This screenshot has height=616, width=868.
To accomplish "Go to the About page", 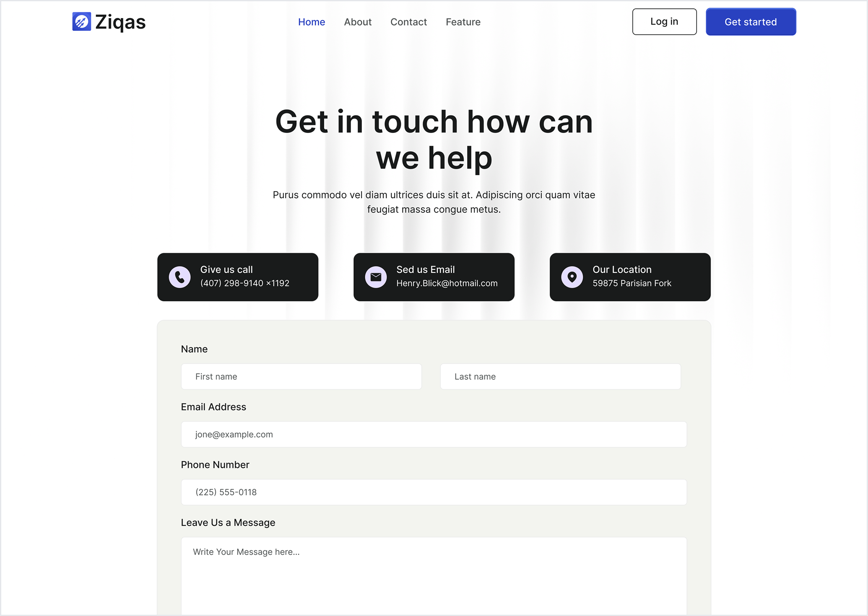I will [x=358, y=22].
